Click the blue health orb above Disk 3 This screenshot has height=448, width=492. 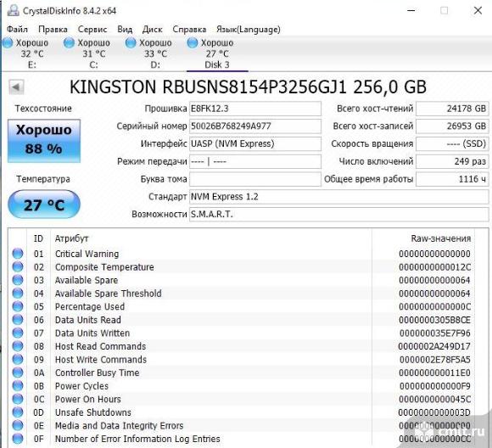coord(192,42)
